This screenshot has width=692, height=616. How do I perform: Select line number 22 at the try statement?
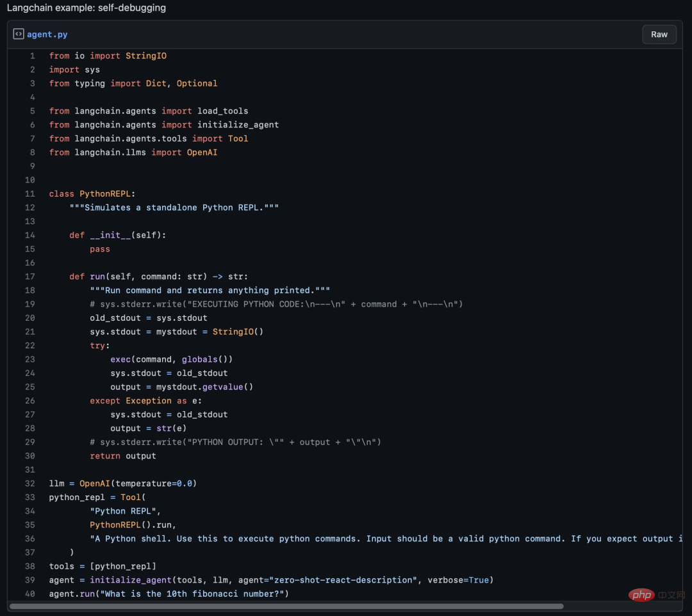30,346
